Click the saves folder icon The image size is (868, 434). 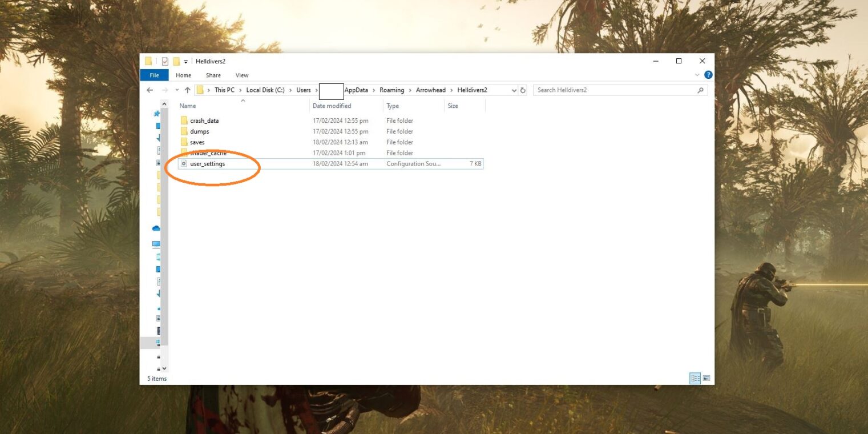pos(184,142)
